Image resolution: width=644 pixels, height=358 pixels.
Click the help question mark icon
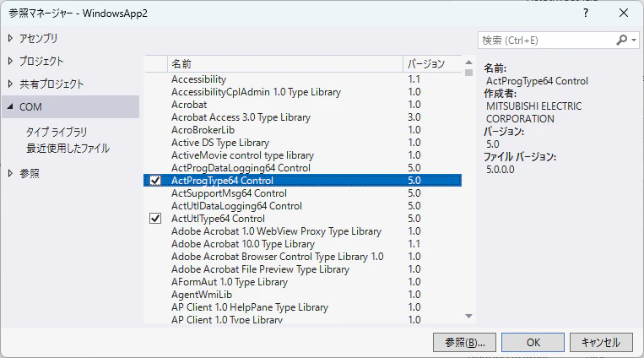pos(586,14)
